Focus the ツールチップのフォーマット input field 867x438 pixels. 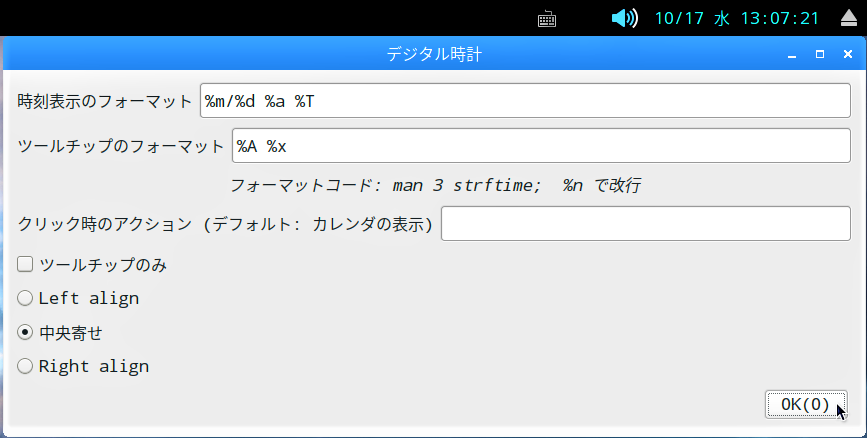tap(541, 145)
